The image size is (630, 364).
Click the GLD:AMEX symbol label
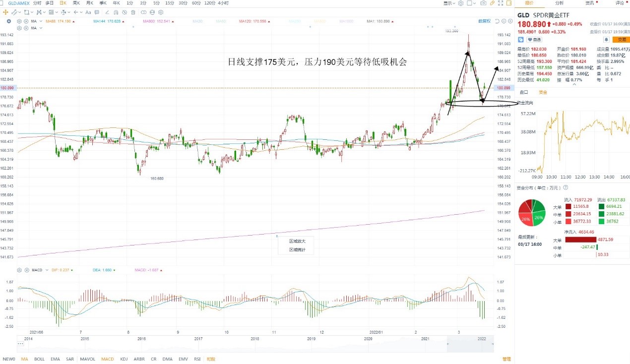[18, 3]
